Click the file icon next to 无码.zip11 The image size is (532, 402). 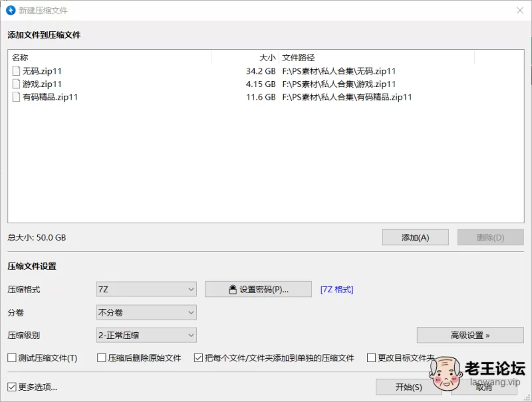(x=16, y=71)
